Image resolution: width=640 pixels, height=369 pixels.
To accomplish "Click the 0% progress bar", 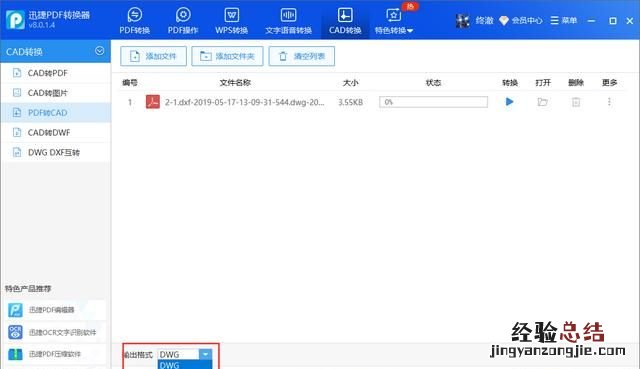I will pyautogui.click(x=433, y=102).
